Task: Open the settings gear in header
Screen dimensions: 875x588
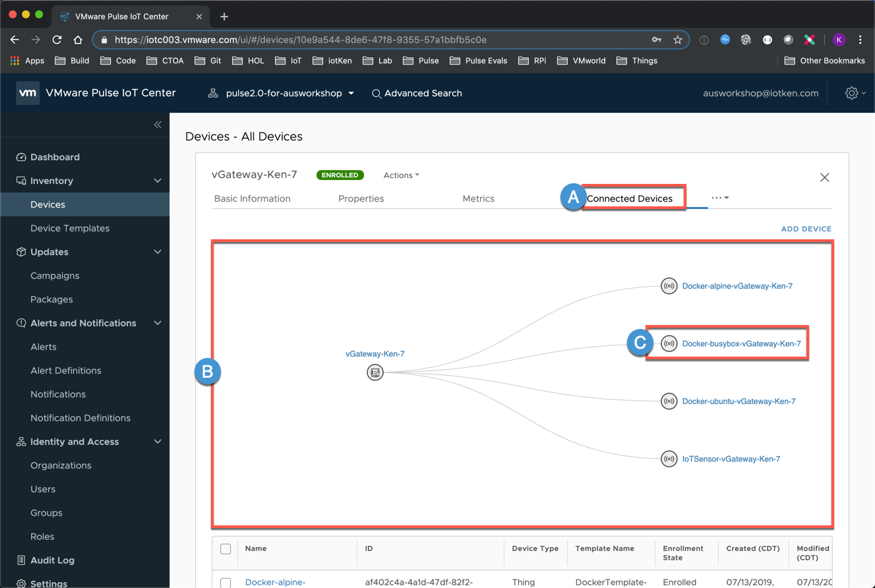Action: pos(851,93)
